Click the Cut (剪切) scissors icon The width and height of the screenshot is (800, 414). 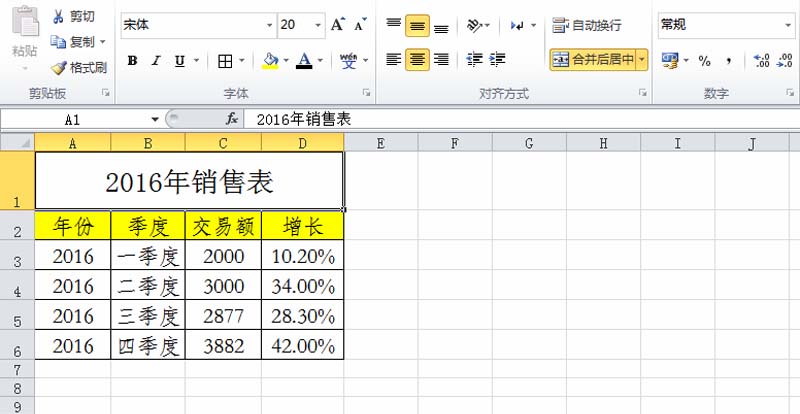point(59,17)
